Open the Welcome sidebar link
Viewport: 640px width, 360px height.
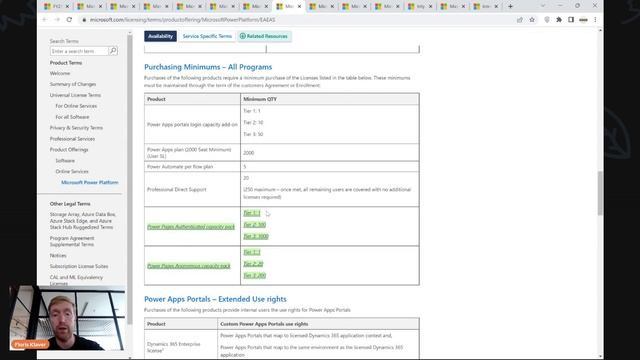(x=60, y=73)
